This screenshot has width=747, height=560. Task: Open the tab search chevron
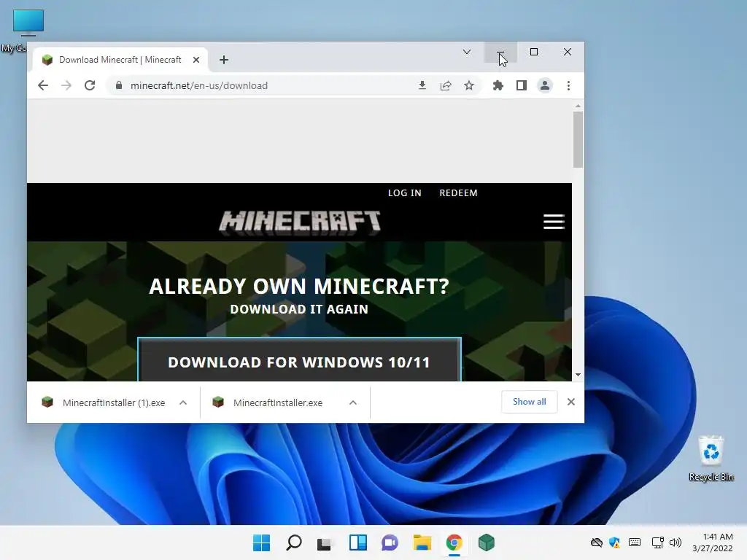[467, 52]
